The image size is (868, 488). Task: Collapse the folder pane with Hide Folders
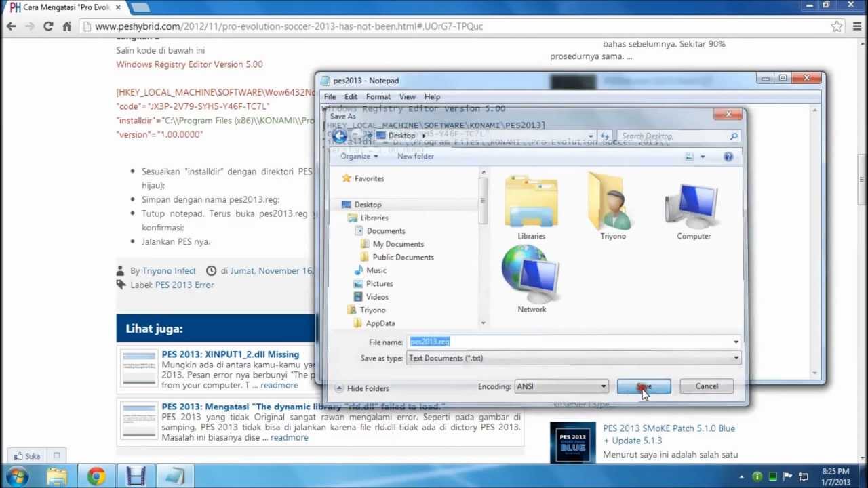pos(362,388)
